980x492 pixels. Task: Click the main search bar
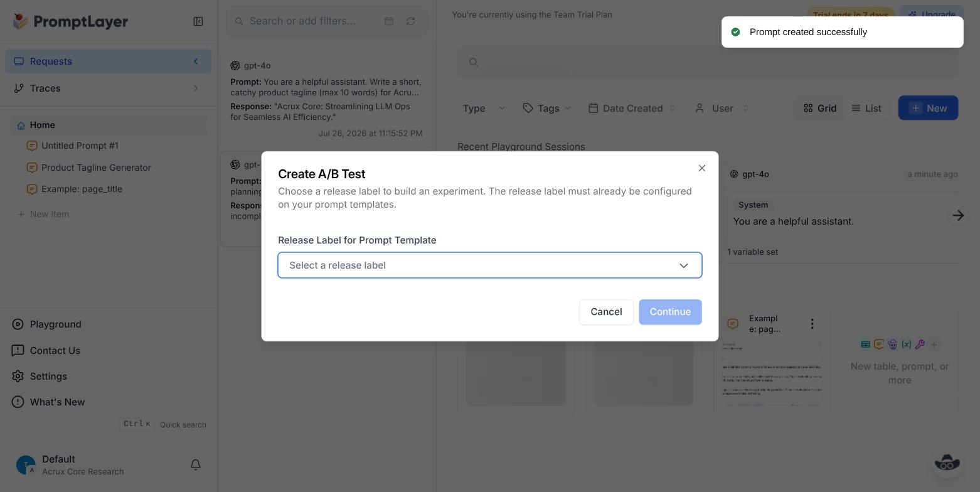pyautogui.click(x=707, y=62)
